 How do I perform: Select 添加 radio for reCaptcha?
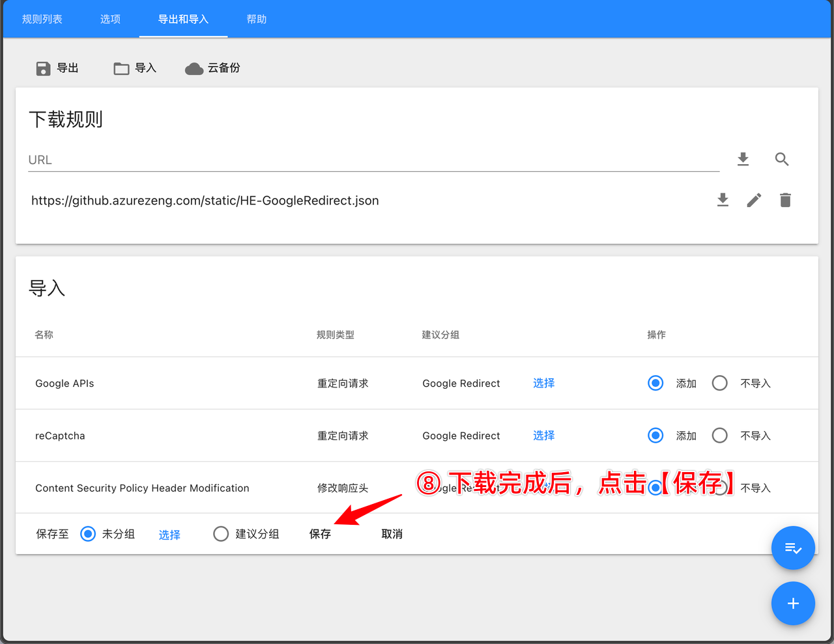tap(655, 435)
